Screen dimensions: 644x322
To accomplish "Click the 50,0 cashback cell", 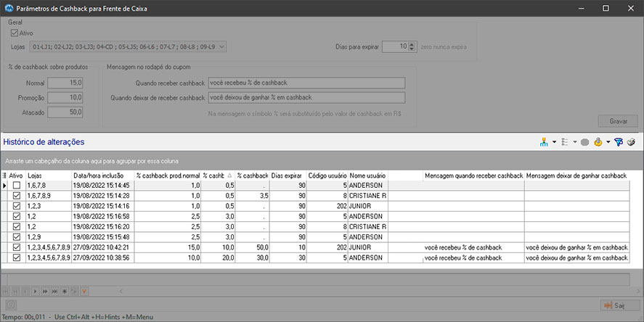I will [253, 247].
